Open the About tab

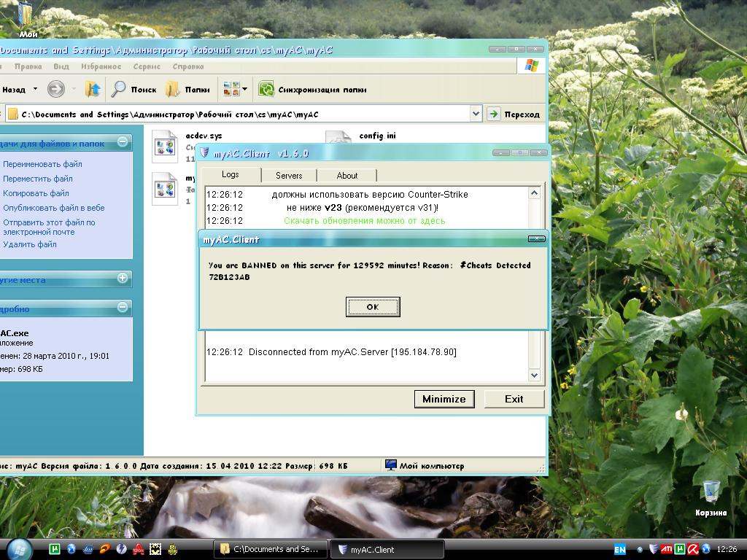[x=347, y=176]
